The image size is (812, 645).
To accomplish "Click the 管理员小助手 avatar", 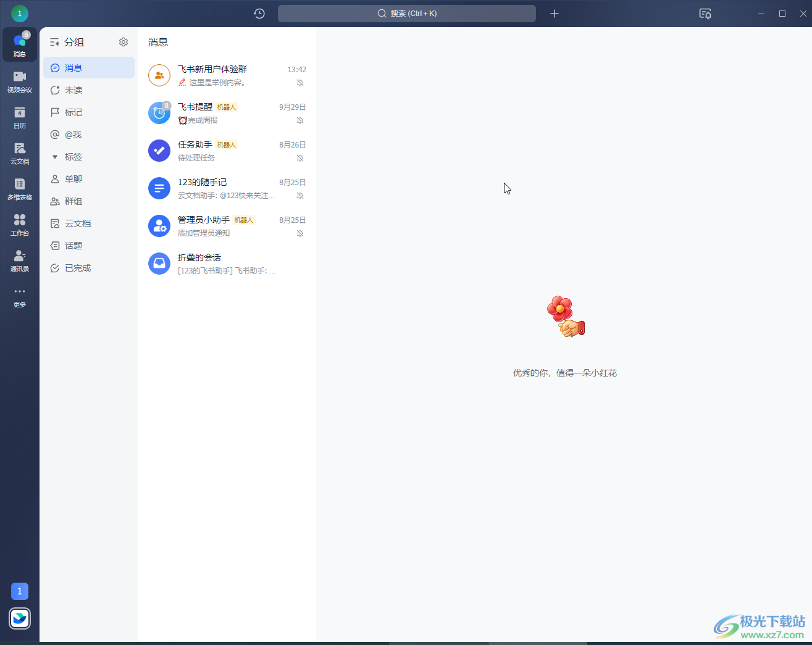I will click(159, 226).
